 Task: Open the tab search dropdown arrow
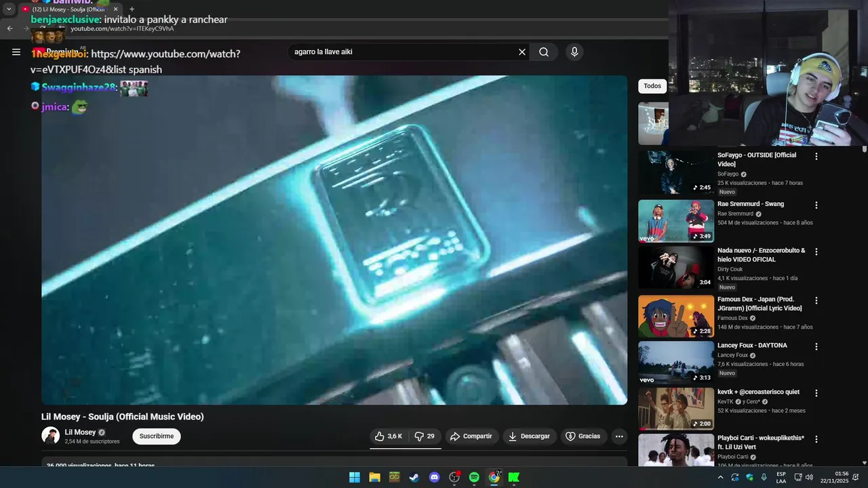pos(9,9)
